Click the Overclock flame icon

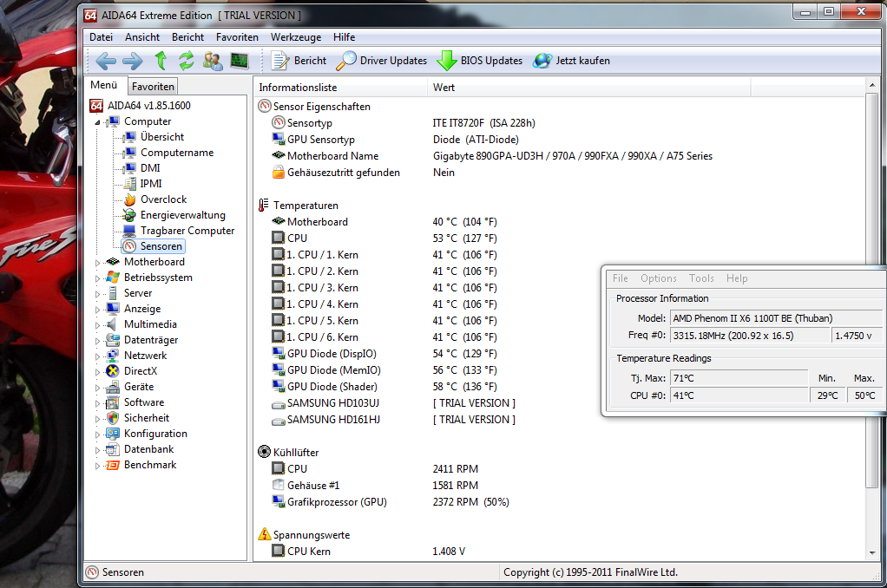[130, 199]
